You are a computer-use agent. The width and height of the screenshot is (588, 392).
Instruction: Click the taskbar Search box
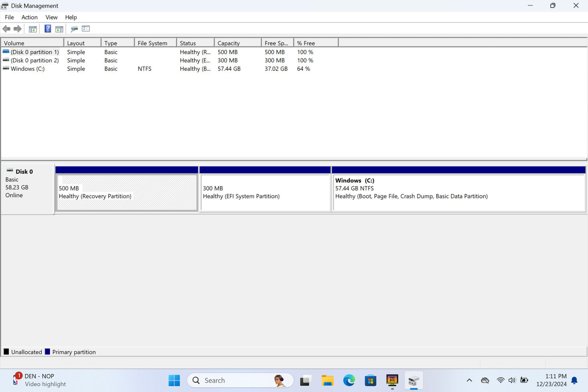tap(235, 380)
